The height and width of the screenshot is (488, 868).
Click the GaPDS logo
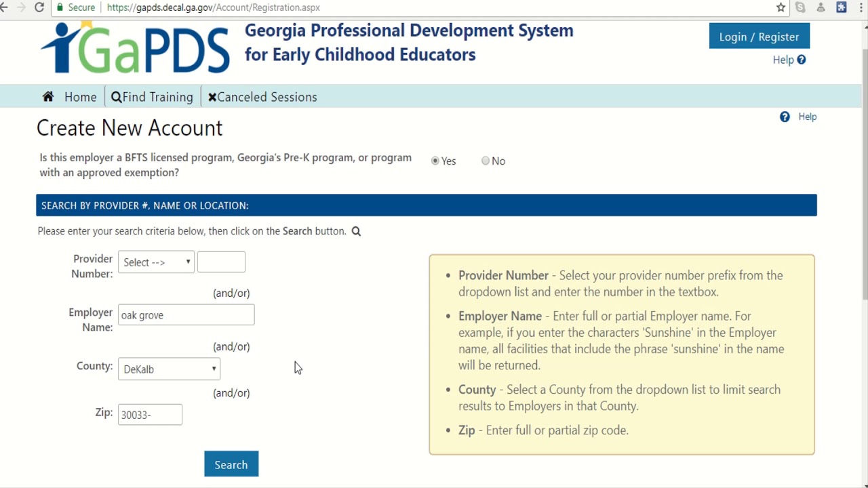pos(136,47)
